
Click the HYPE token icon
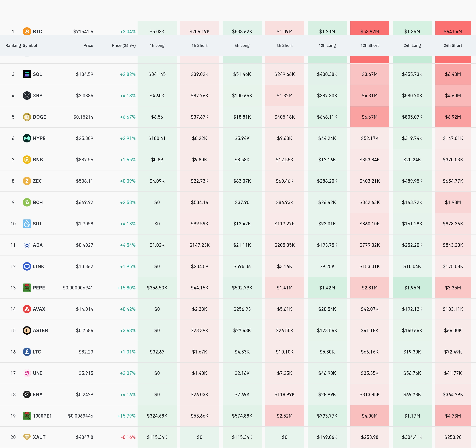click(27, 138)
